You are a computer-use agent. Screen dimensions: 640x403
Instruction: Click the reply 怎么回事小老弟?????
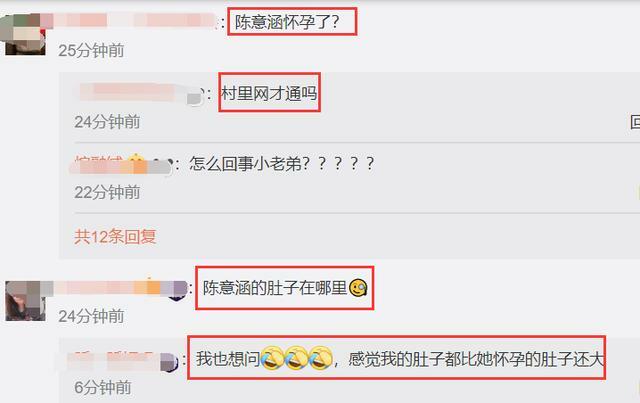(282, 164)
